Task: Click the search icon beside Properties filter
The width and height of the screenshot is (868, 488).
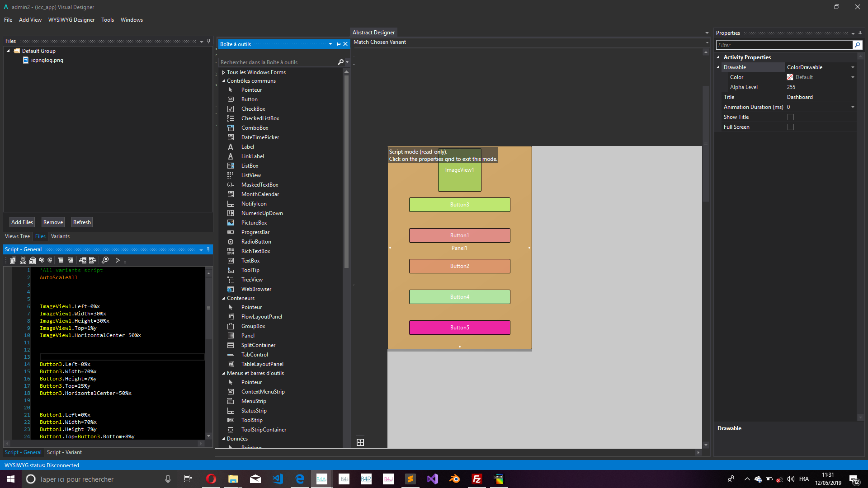Action: click(x=857, y=45)
